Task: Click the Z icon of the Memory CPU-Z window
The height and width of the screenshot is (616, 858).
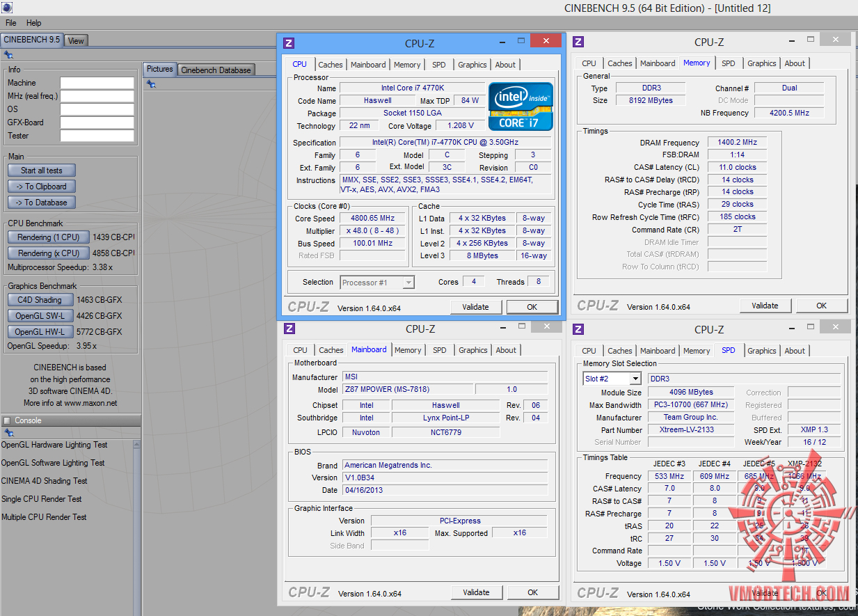Action: coord(578,42)
